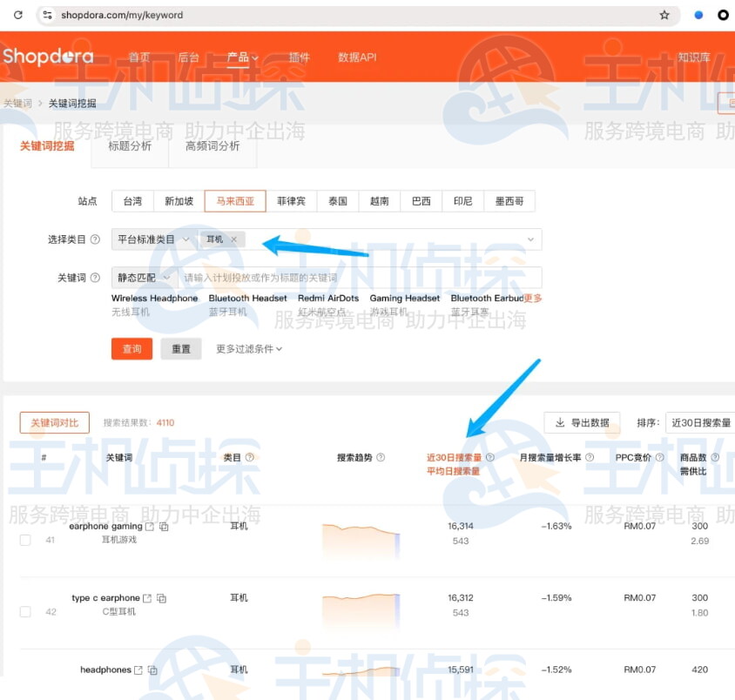Click the browser page refresh icon
The width and height of the screenshot is (735, 700).
tap(17, 14)
